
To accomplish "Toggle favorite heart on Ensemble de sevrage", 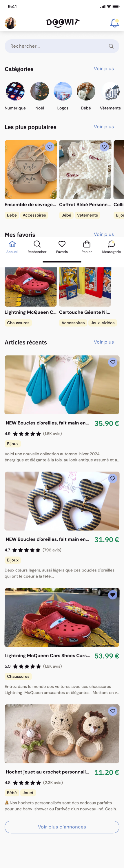I will (x=50, y=147).
